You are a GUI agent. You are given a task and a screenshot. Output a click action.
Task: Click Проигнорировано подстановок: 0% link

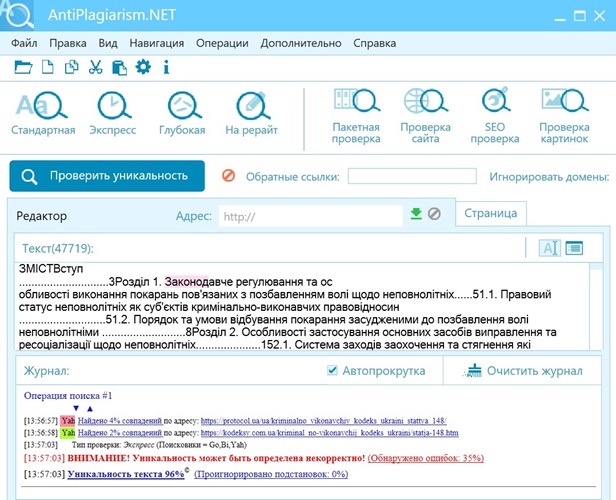tap(271, 474)
